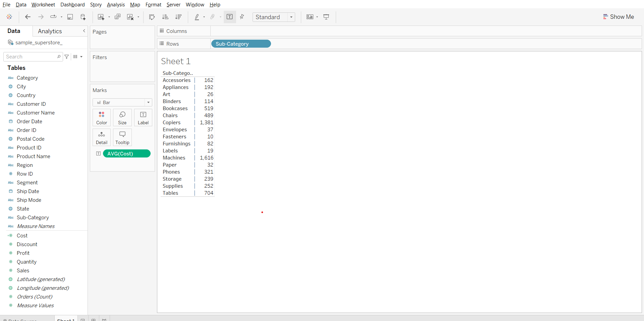The image size is (644, 321).
Task: Open the Analysis menu
Action: point(116,5)
